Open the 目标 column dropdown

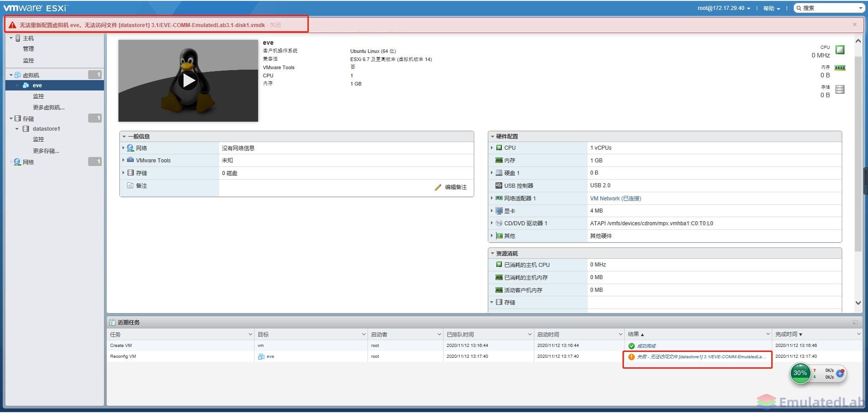coord(363,334)
